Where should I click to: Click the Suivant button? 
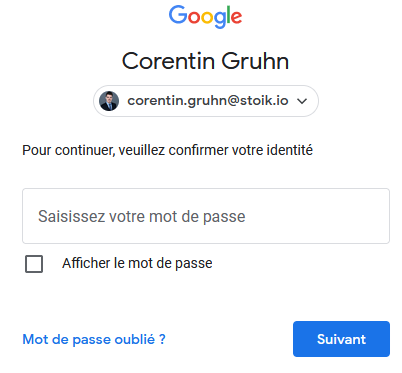click(341, 339)
